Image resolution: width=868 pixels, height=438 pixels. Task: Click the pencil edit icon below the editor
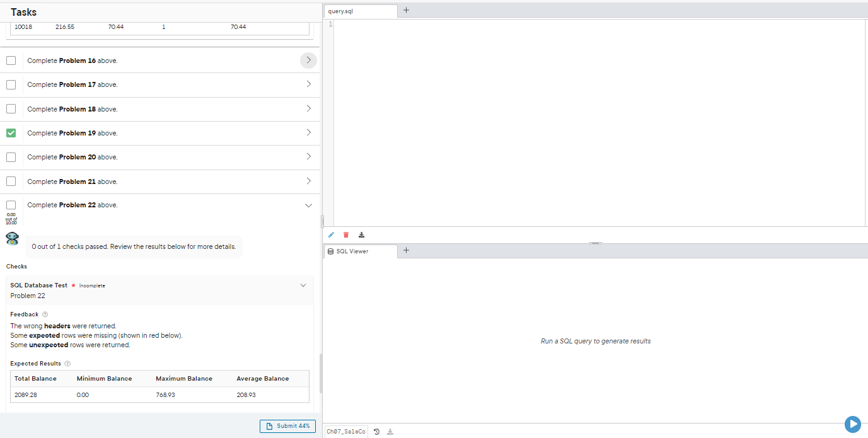click(x=332, y=235)
